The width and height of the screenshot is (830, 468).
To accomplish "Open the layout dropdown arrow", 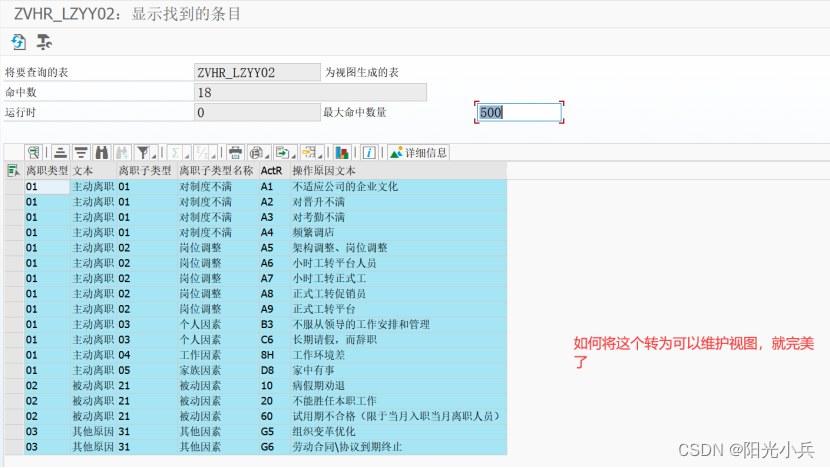I will coord(320,155).
